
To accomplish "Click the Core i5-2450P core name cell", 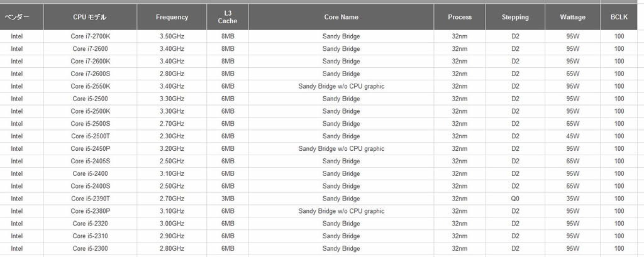I will [341, 149].
